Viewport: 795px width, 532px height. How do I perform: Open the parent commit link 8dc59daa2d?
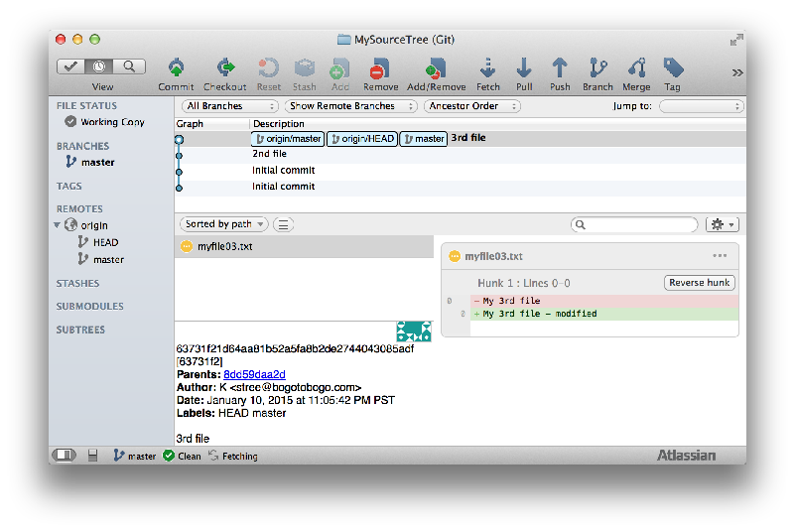(254, 374)
